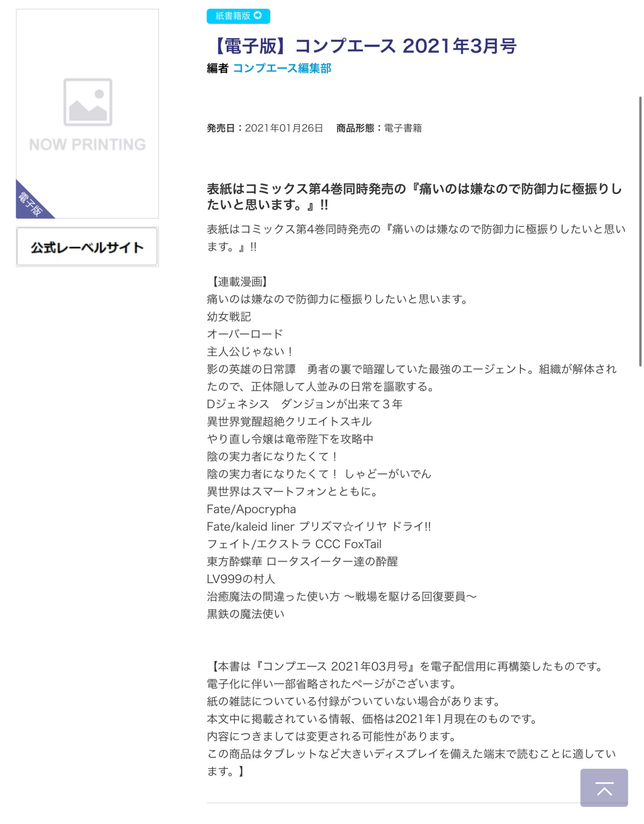The width and height of the screenshot is (644, 824).
Task: Click the back-to-top chevron button
Action: pyautogui.click(x=604, y=787)
